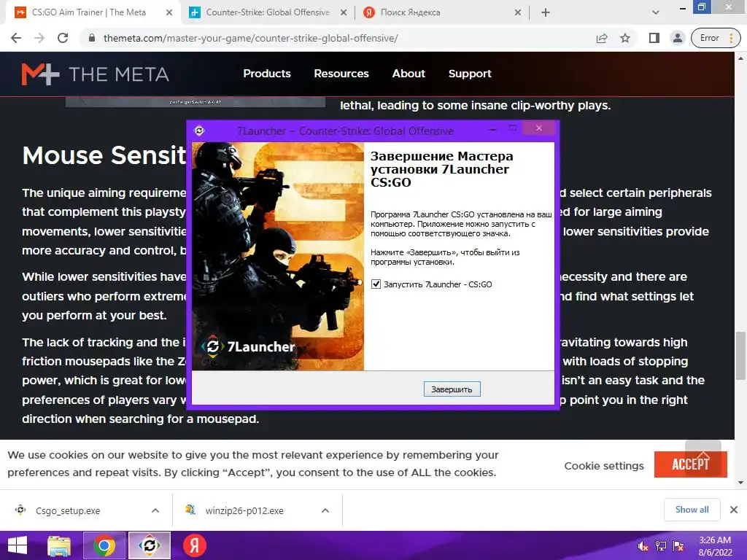Click muted volume icon in system tray

coord(643,546)
